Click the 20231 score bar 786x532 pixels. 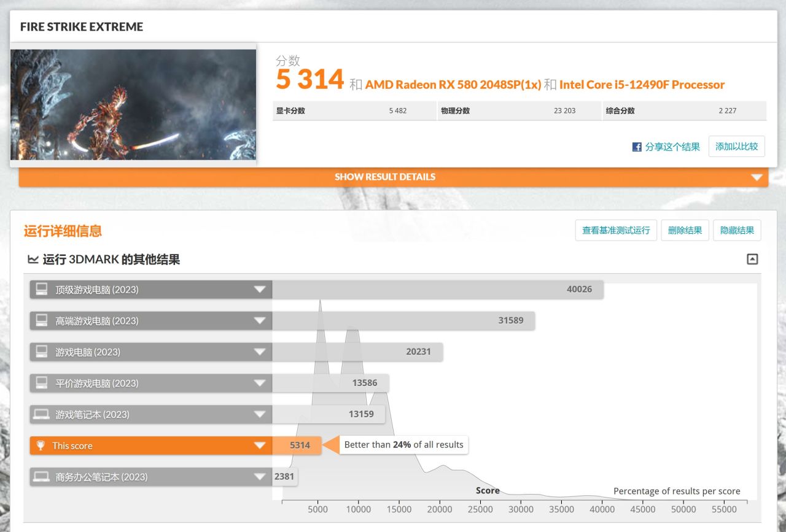point(357,352)
